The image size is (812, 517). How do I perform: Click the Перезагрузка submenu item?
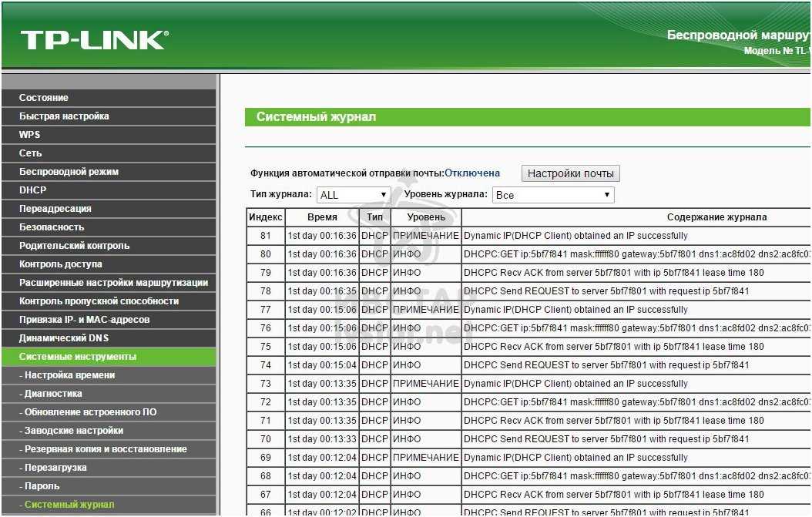(55, 468)
